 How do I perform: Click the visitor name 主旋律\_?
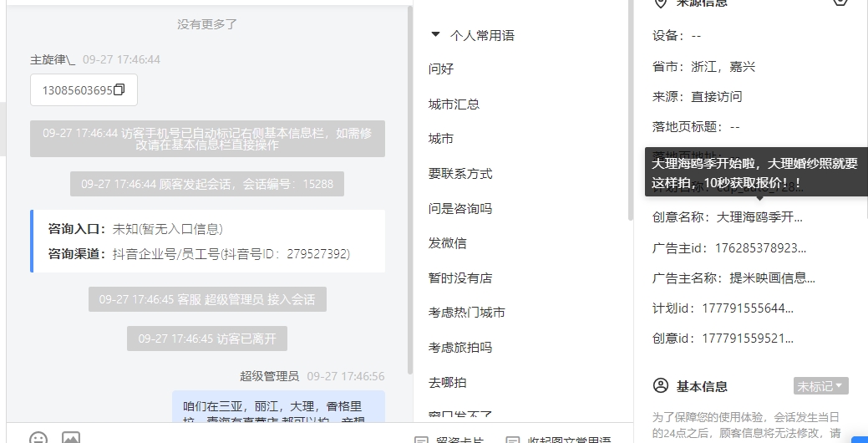(53, 59)
